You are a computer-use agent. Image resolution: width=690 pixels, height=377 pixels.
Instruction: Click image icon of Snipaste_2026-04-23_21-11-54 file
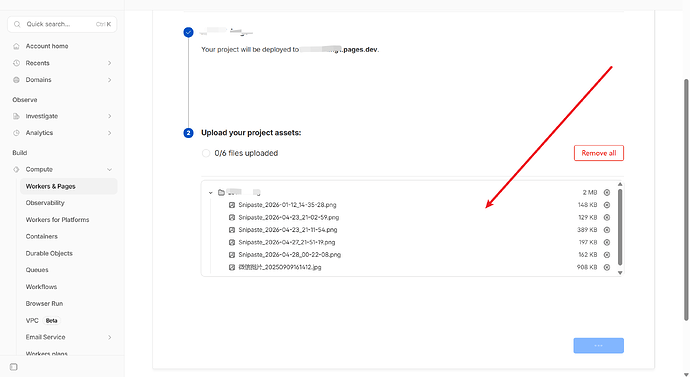(232, 230)
